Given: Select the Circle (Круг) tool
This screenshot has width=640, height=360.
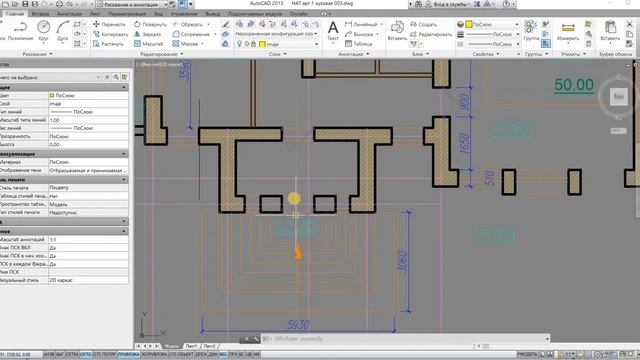Looking at the screenshot, I should (x=43, y=32).
